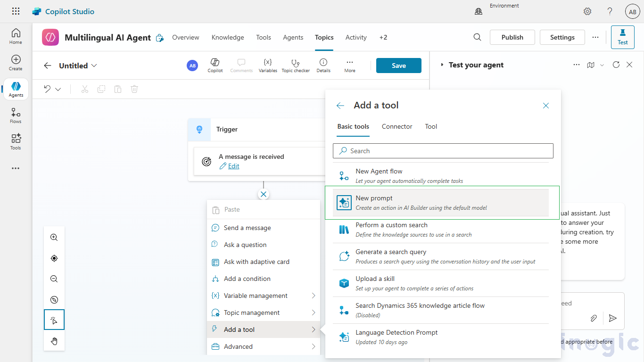Screen dimensions: 644x362
Task: Click the Save button
Action: [x=398, y=66]
